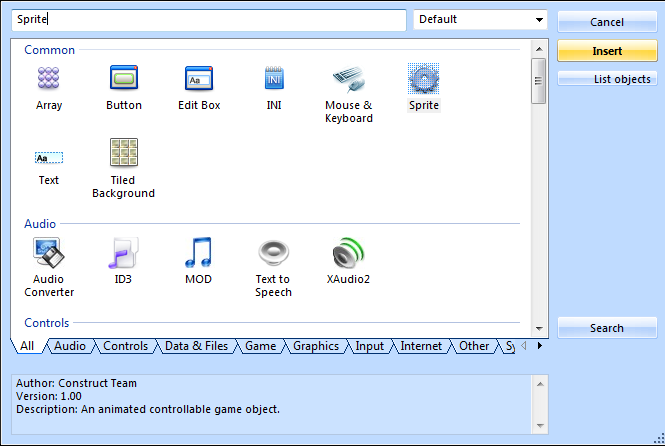Choose the Tiled Background object
This screenshot has height=446, width=665.
124,152
